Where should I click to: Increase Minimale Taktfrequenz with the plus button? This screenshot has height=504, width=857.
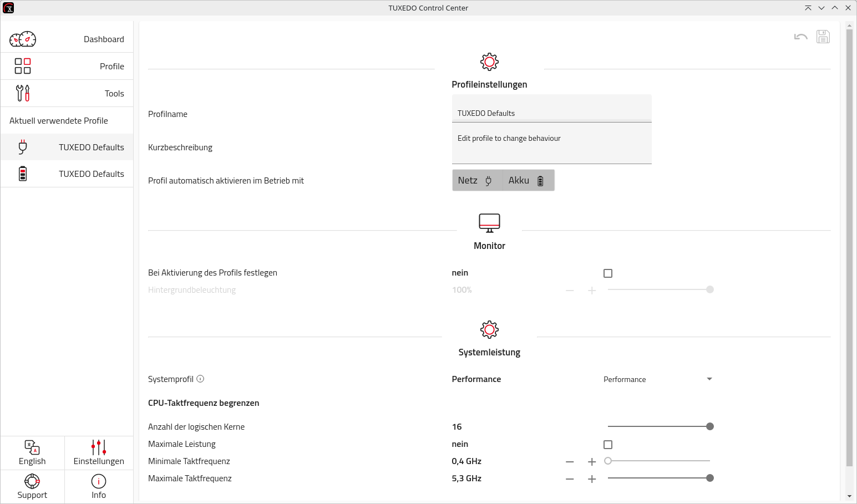(592, 462)
